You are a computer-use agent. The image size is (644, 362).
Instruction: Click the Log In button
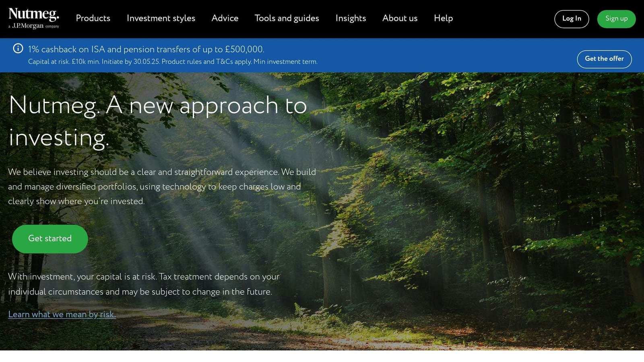click(572, 19)
